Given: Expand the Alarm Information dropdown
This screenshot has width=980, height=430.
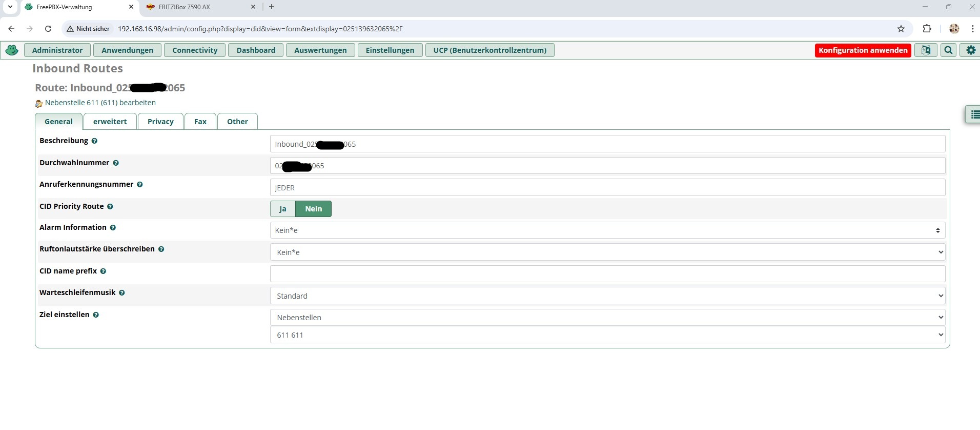Looking at the screenshot, I should (x=607, y=230).
